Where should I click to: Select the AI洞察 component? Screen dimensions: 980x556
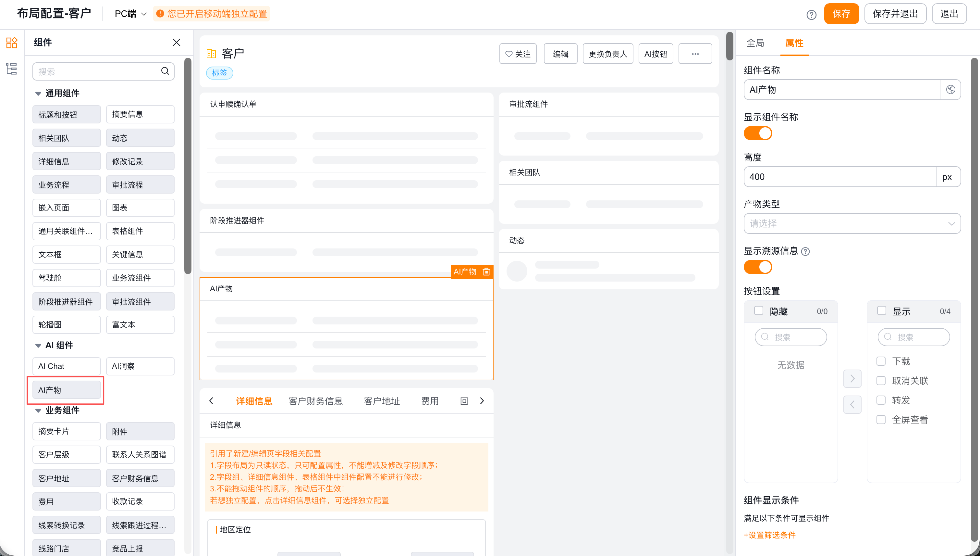[x=140, y=366]
